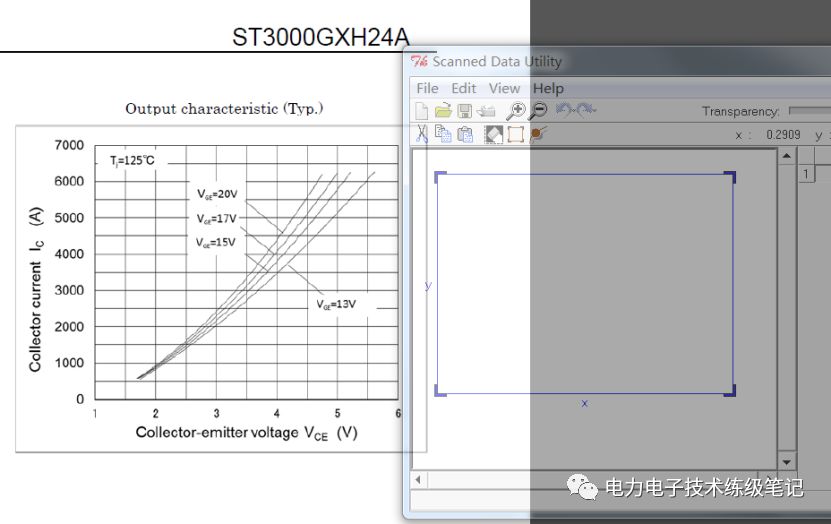Viewport: 831px width, 524px height.
Task: Click the Output characteristic (Typ.) chart title
Action: coord(224,109)
